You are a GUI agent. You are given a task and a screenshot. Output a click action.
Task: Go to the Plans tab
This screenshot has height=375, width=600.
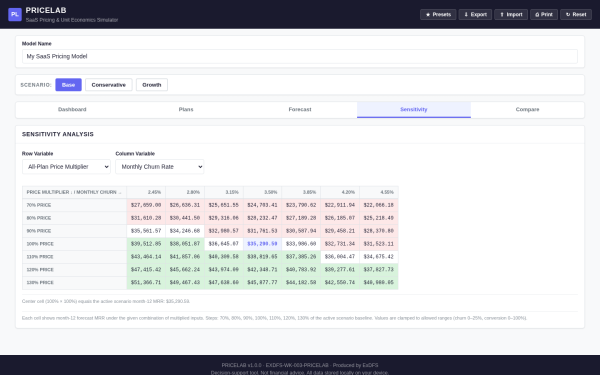pyautogui.click(x=186, y=109)
